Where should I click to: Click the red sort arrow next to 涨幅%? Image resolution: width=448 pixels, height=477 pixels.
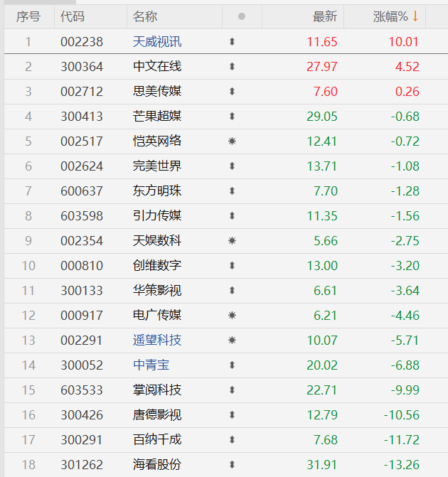tap(415, 16)
